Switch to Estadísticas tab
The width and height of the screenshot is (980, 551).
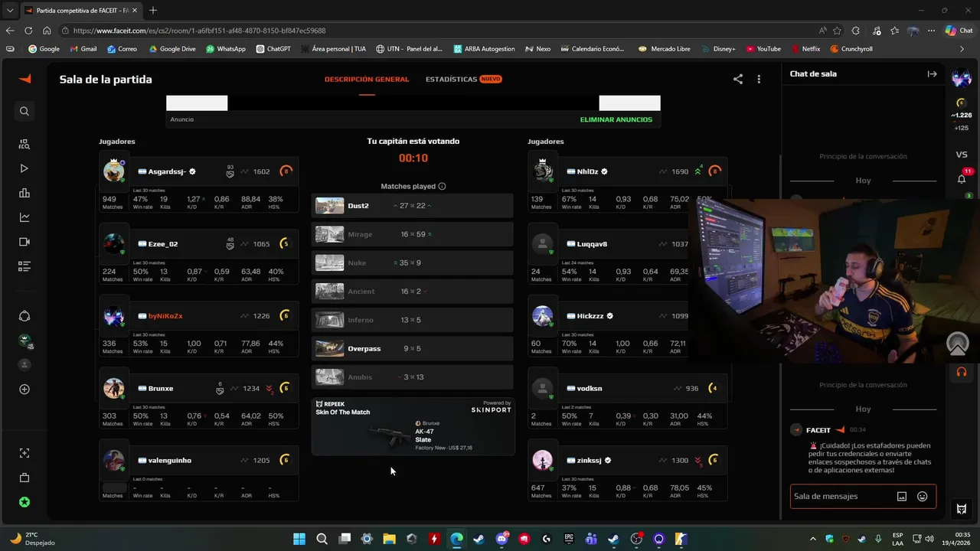(463, 79)
